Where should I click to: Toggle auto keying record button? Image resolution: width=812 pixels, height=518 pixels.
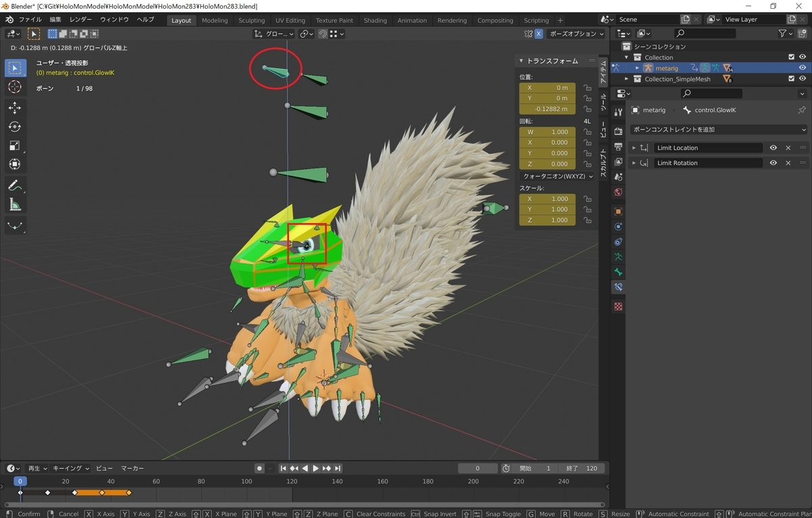259,468
